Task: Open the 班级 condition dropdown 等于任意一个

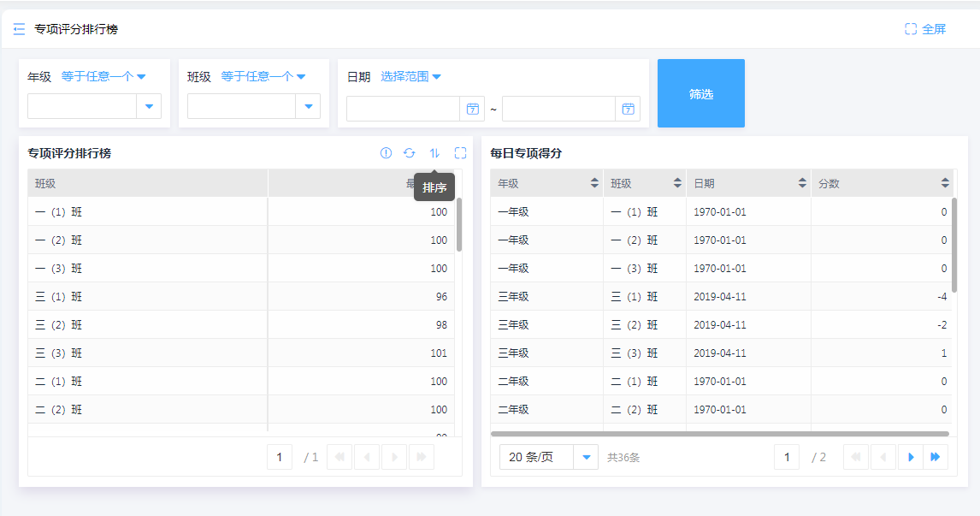Action: (263, 77)
